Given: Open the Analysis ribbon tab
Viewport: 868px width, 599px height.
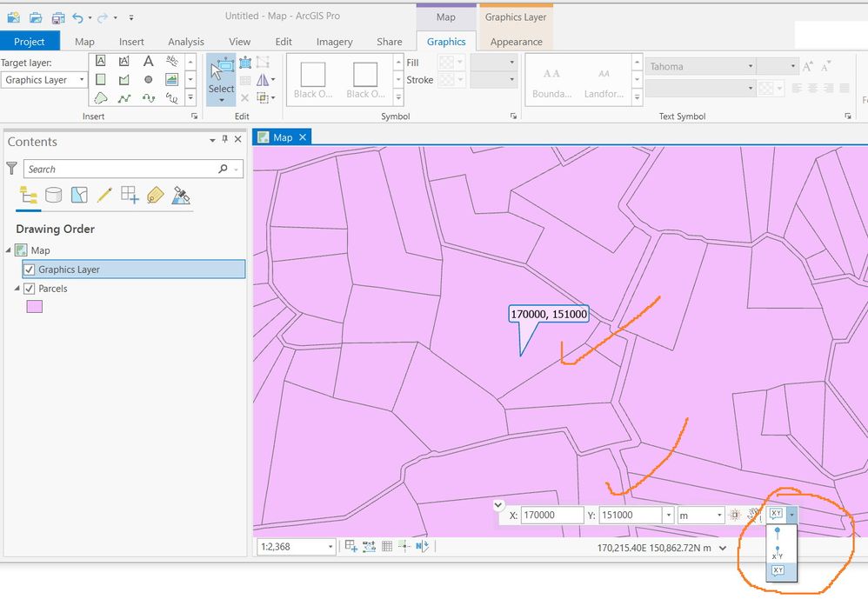Looking at the screenshot, I should (186, 42).
